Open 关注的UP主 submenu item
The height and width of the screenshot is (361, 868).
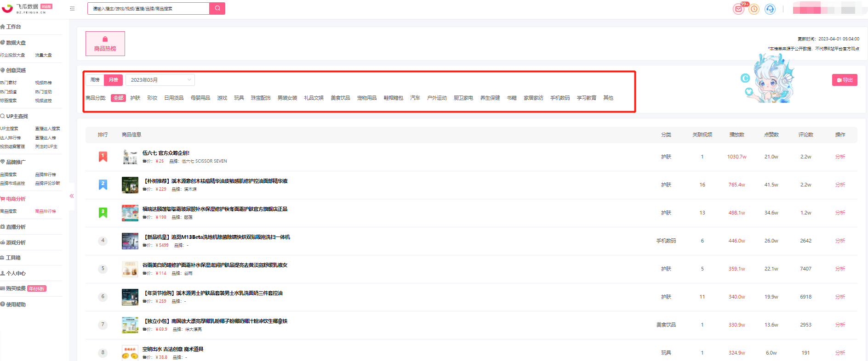[46, 147]
